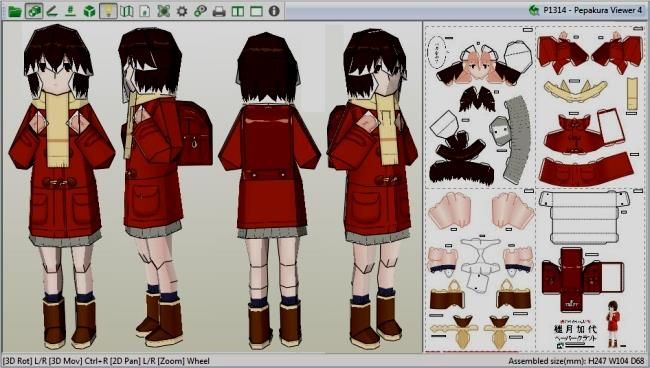Toggle the light bulb lighting button
This screenshot has height=368, width=650.
[108, 11]
